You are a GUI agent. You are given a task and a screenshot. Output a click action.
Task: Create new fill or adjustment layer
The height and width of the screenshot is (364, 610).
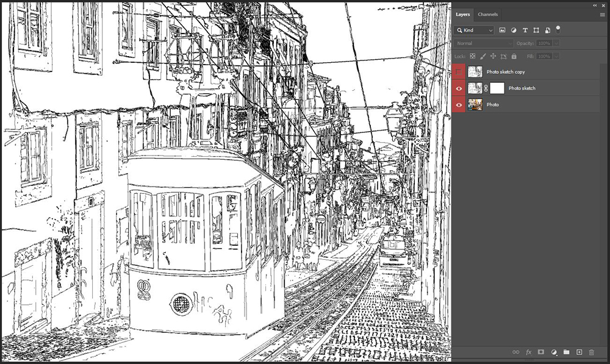[x=554, y=352]
